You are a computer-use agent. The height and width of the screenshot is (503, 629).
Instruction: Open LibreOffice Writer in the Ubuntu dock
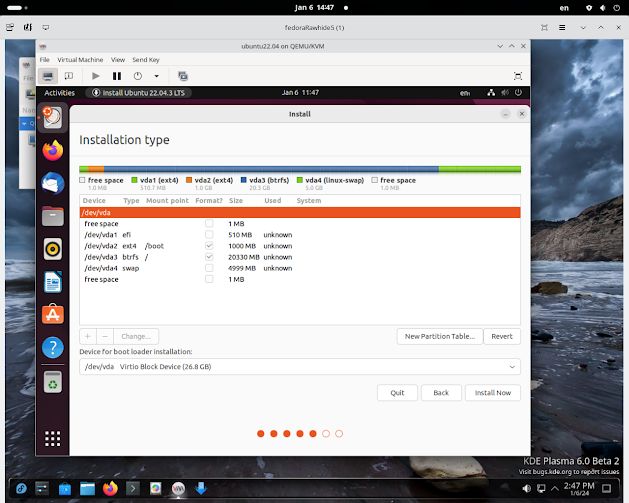pyautogui.click(x=53, y=282)
